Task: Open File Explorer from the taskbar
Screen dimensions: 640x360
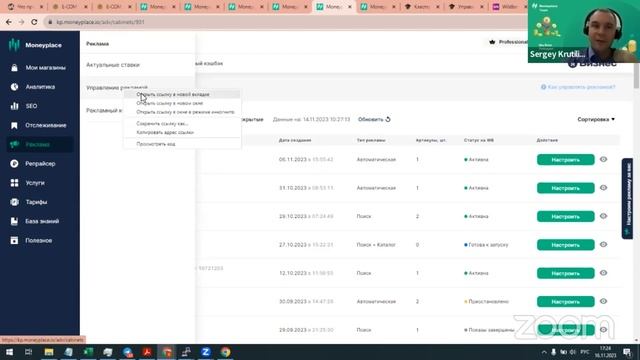Action: point(49,352)
